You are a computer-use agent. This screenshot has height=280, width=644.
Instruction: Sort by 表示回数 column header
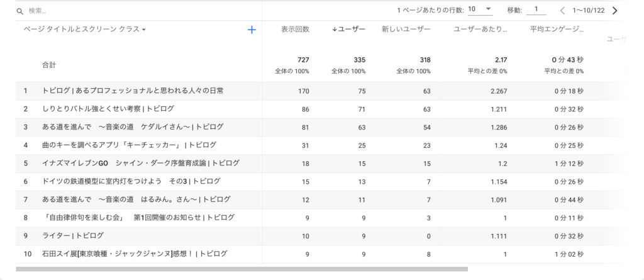point(296,29)
